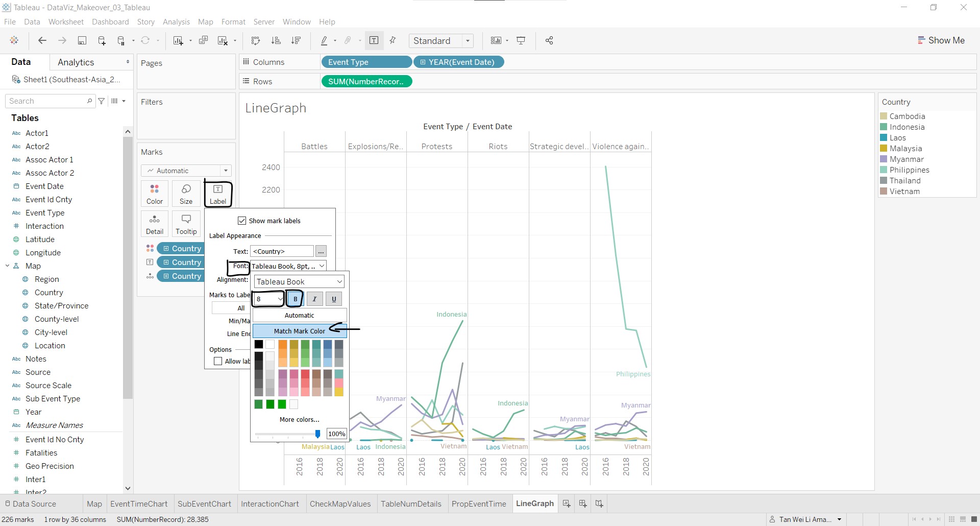Image resolution: width=980 pixels, height=526 pixels.
Task: Click More colors link
Action: [299, 420]
